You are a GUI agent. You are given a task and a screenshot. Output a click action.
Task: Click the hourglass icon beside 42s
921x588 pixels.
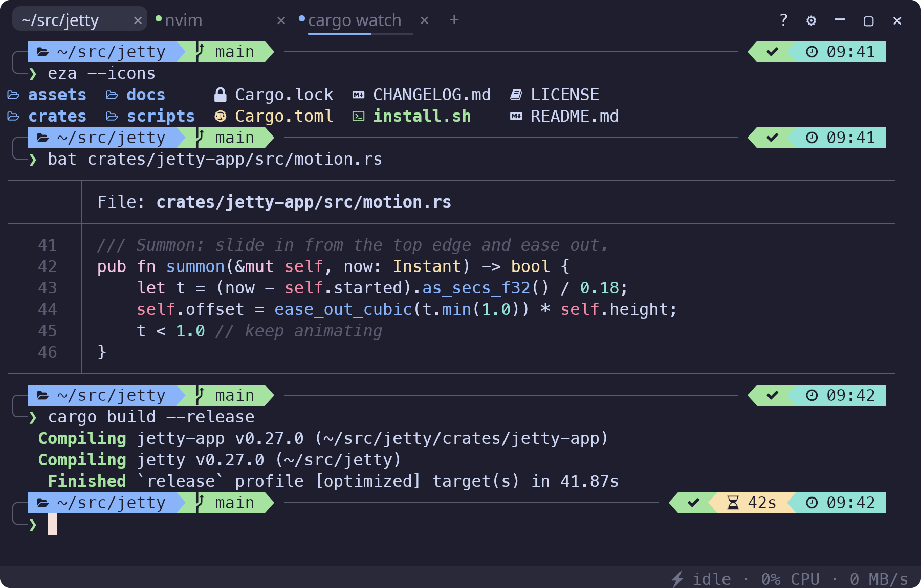pyautogui.click(x=733, y=503)
